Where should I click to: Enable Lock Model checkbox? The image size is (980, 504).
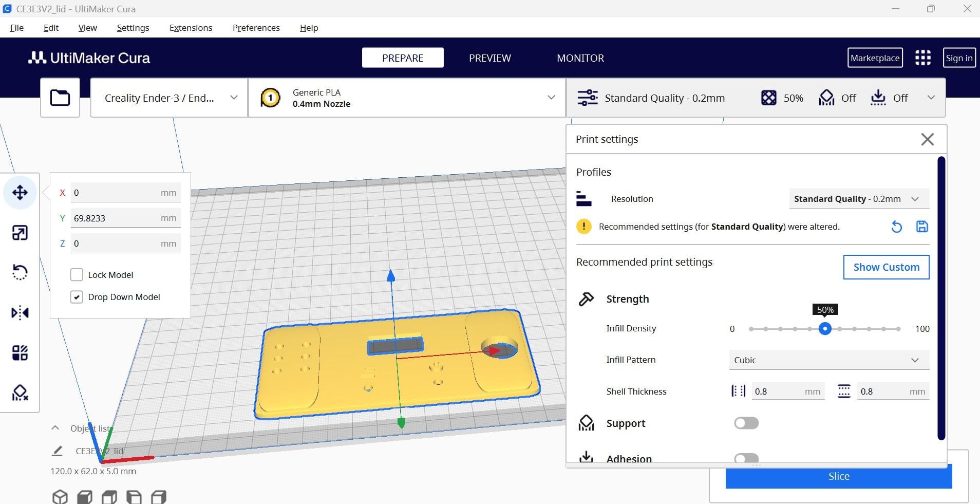point(77,275)
